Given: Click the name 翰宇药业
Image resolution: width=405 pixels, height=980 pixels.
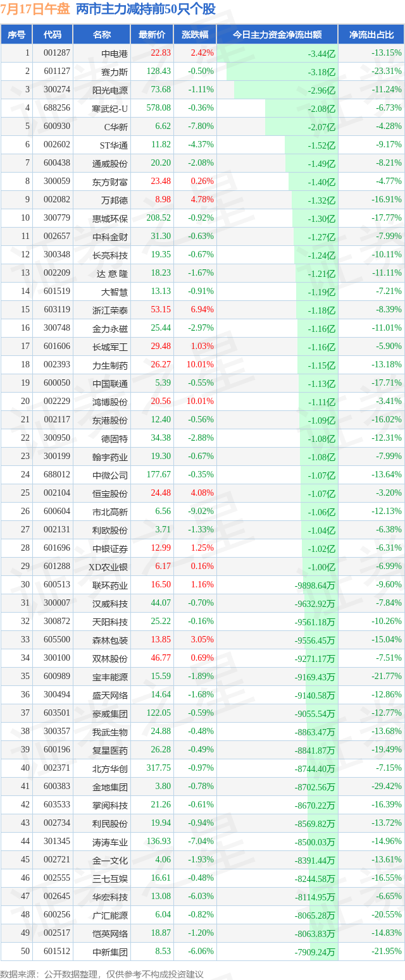Looking at the screenshot, I should coord(110,456).
